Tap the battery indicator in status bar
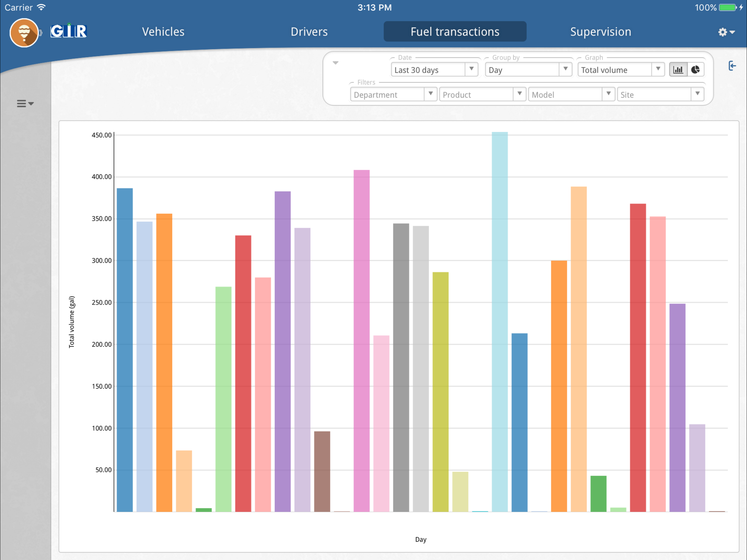 728,7
